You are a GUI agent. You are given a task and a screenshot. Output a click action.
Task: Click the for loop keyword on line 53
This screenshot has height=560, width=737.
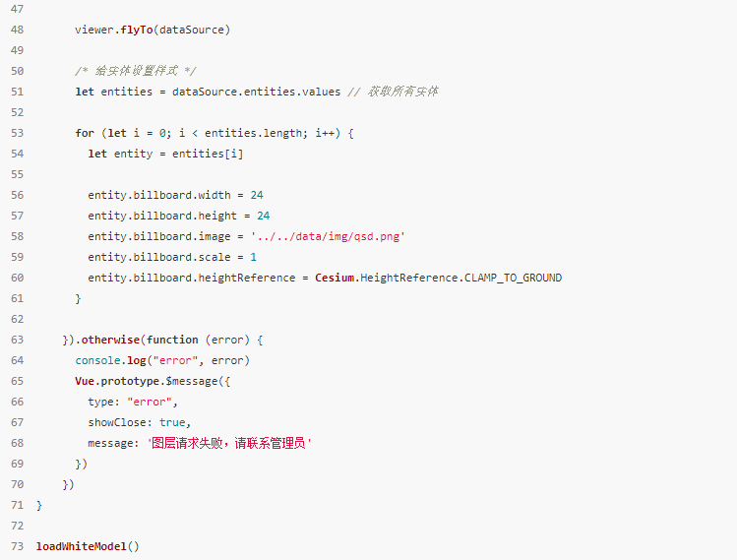(85, 133)
